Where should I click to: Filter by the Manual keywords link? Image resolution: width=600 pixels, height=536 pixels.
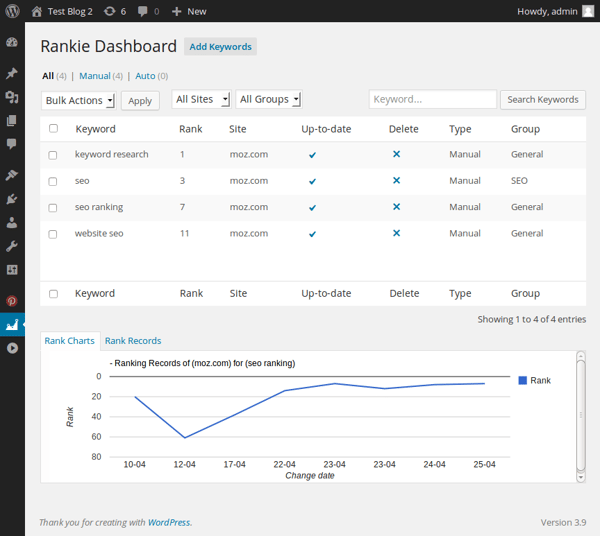95,76
